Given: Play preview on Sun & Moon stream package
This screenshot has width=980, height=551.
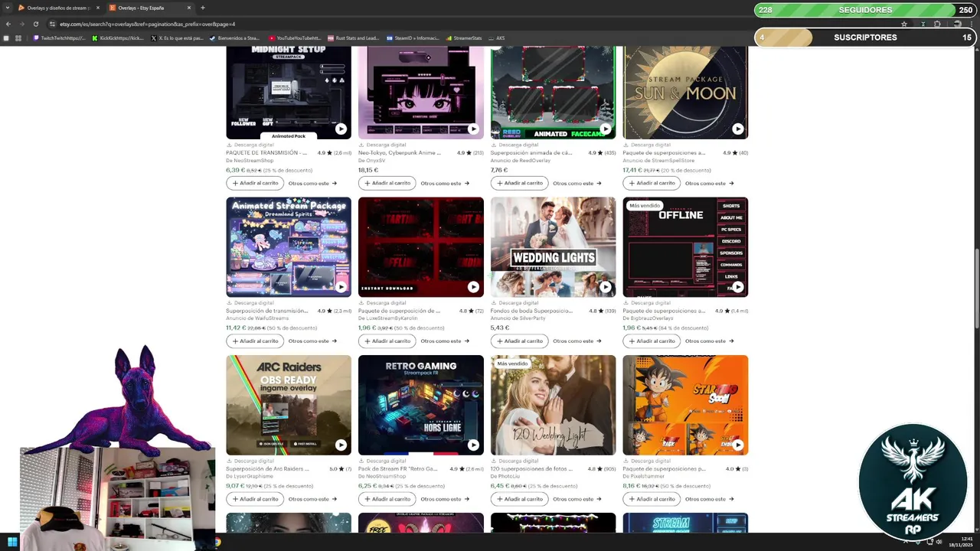Looking at the screenshot, I should click(737, 129).
